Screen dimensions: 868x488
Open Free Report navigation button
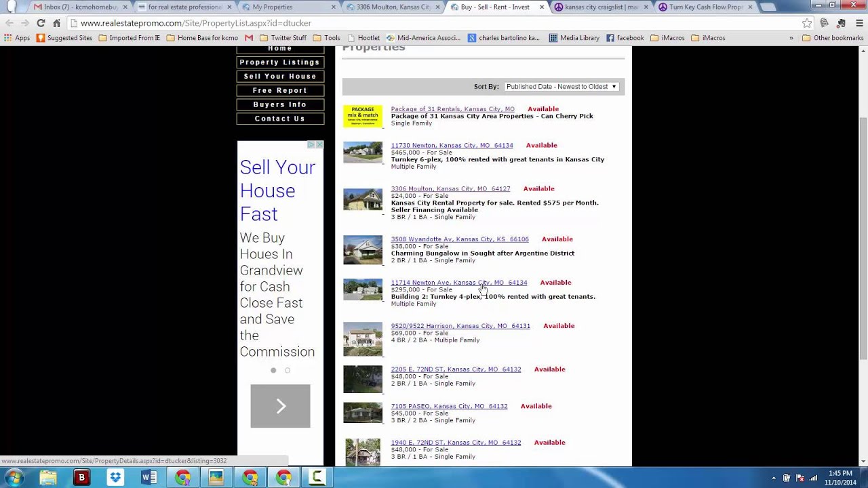(x=280, y=91)
